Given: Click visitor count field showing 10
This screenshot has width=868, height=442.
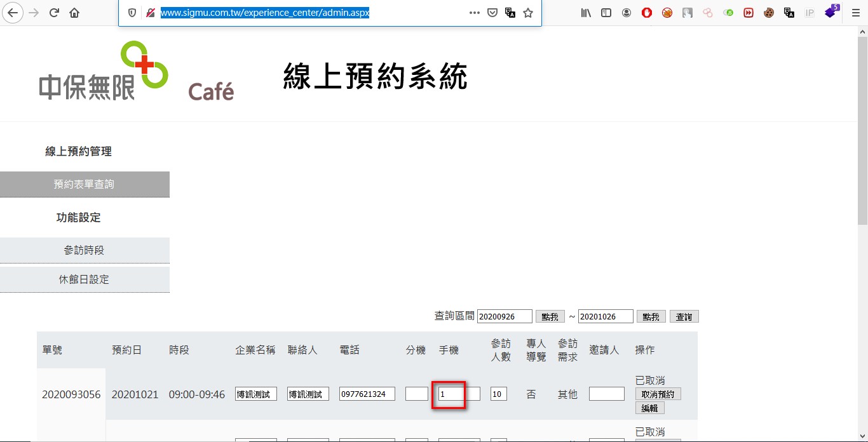Looking at the screenshot, I should click(499, 394).
